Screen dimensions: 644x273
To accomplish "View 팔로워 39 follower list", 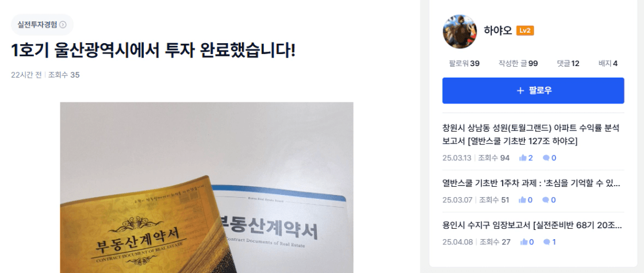I will 464,63.
